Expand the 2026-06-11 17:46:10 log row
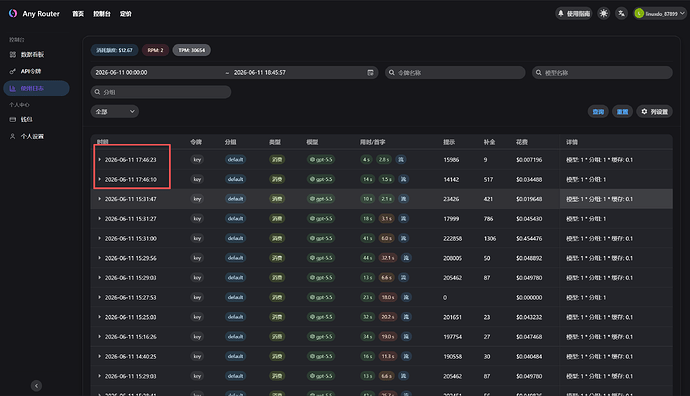Viewport: 690px width, 396px height. tap(99, 179)
